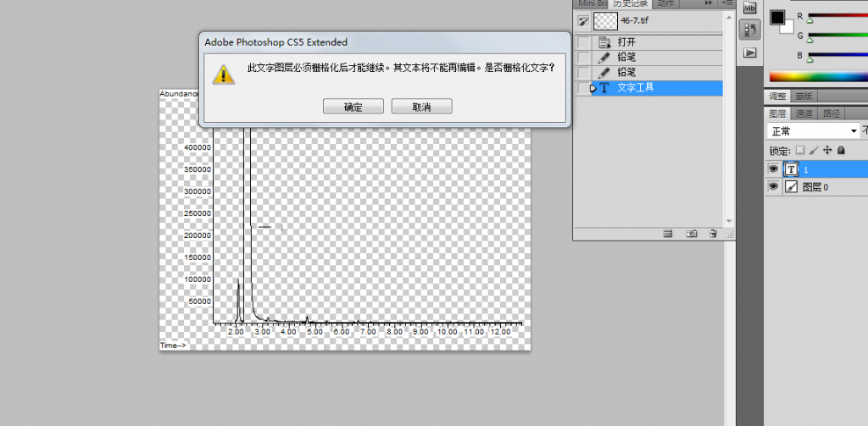Hide text layer 1 with eye icon

(773, 169)
